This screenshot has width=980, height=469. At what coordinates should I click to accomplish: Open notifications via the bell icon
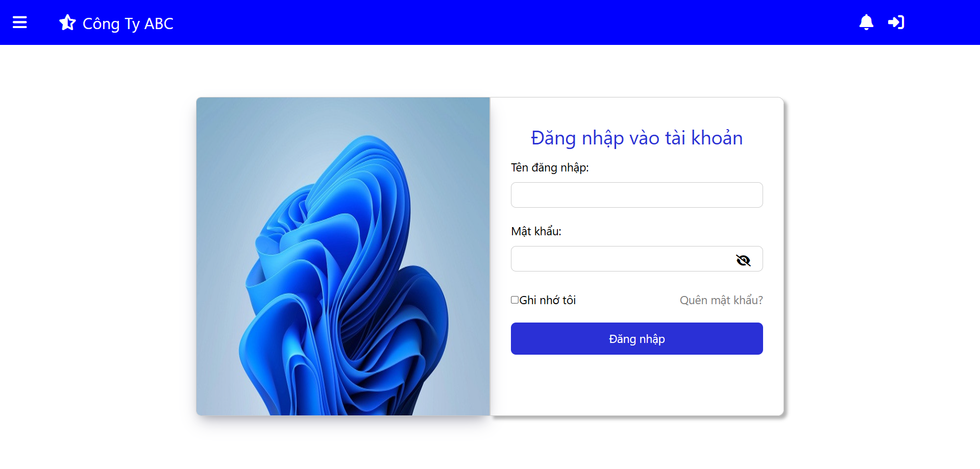866,22
